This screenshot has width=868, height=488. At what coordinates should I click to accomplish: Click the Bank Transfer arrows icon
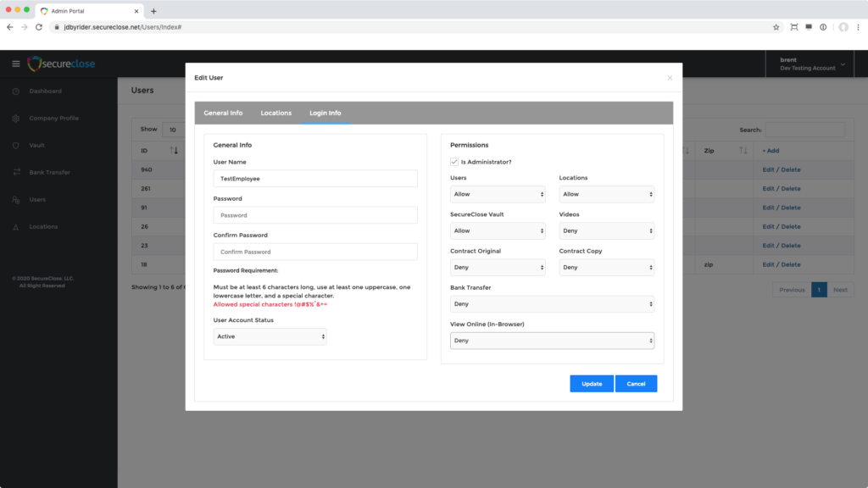point(16,173)
